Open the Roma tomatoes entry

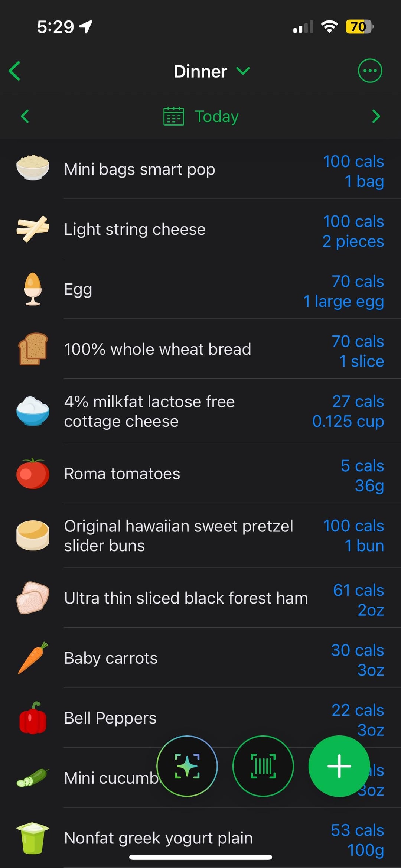click(x=122, y=474)
